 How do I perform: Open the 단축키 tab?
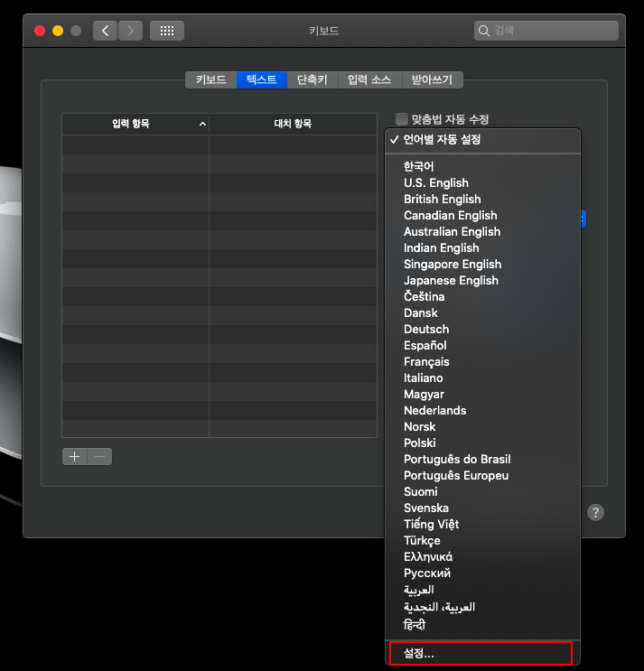(313, 79)
